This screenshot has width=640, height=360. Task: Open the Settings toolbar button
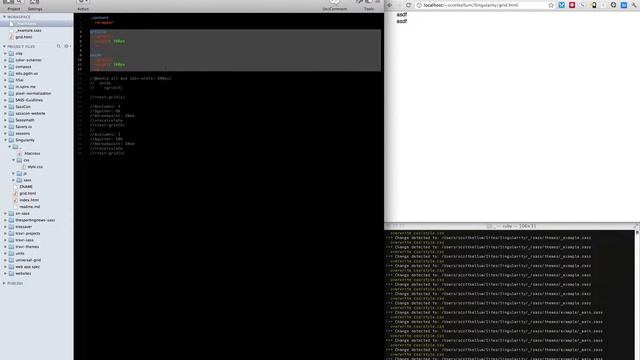[35, 5]
